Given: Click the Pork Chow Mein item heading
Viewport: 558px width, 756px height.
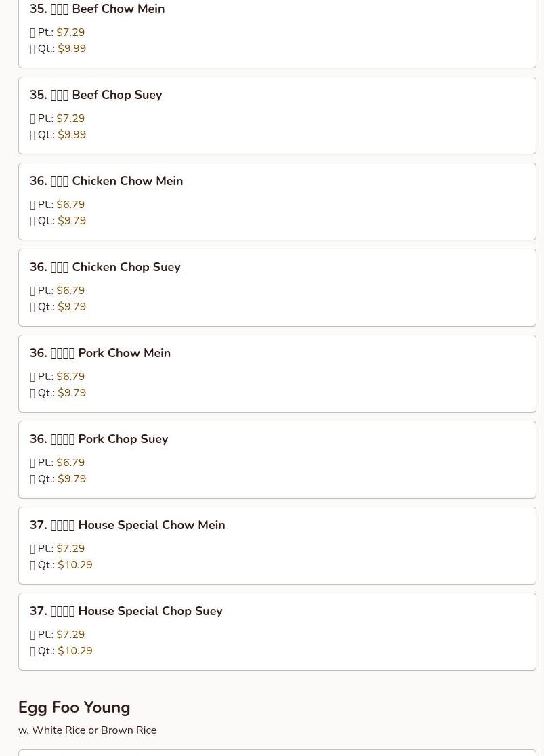Looking at the screenshot, I should pos(100,353).
